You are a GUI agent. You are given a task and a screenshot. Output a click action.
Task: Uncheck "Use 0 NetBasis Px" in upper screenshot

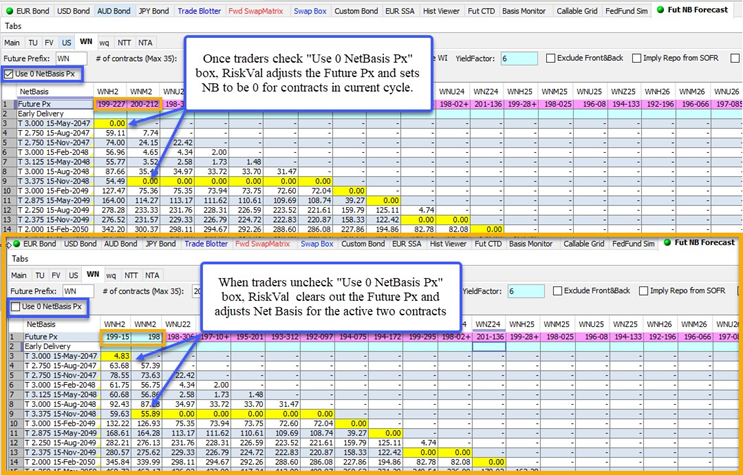click(x=9, y=74)
